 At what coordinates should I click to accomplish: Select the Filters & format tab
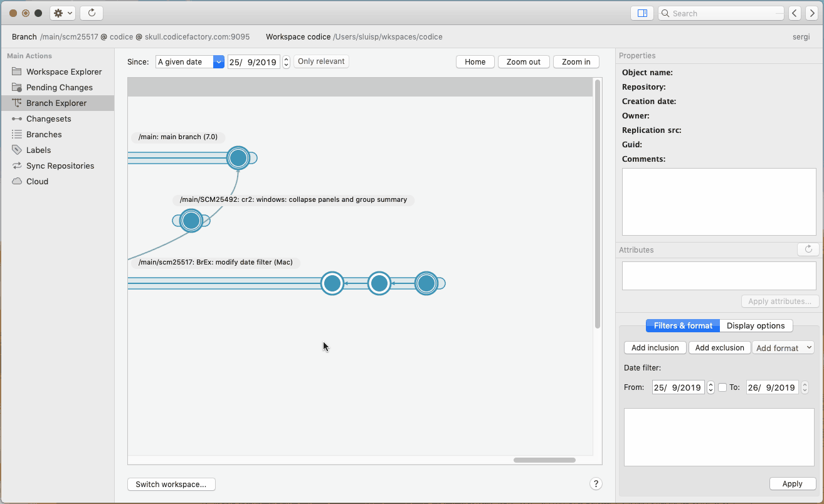click(682, 326)
